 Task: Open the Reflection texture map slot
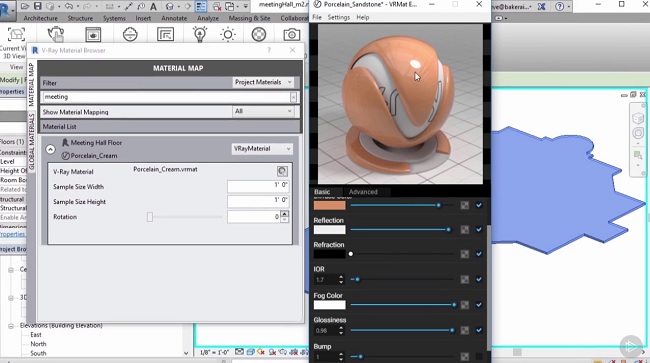tap(465, 230)
